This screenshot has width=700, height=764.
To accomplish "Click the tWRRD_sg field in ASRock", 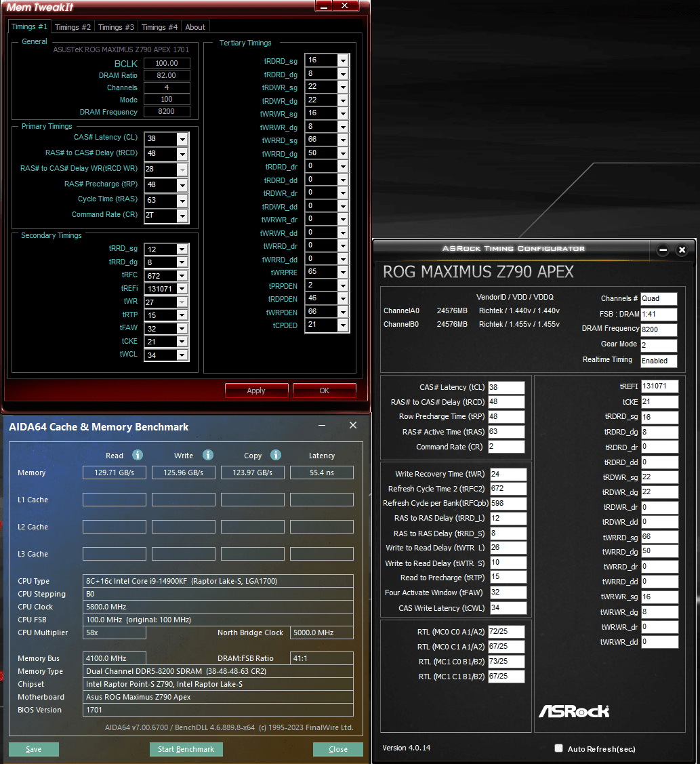I will point(659,537).
